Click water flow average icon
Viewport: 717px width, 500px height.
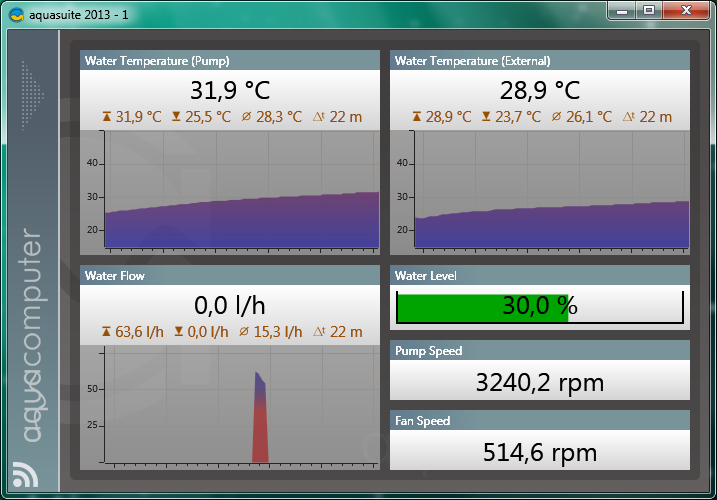244,332
